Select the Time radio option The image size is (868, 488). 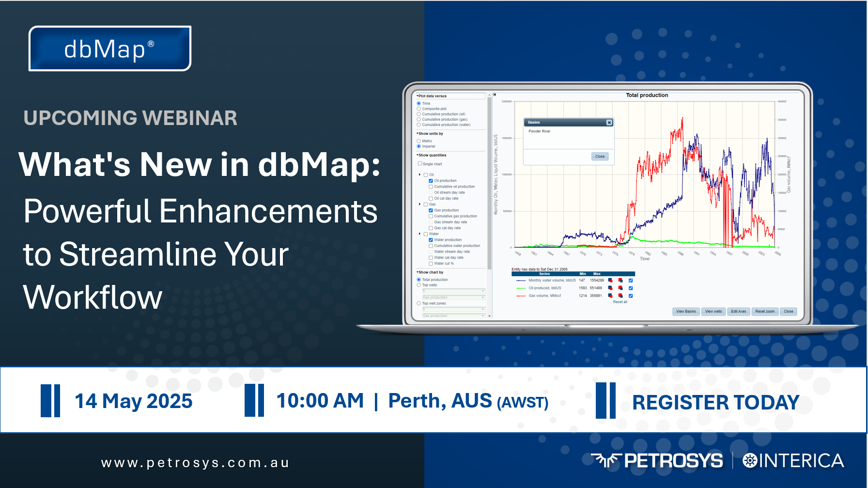pos(419,103)
